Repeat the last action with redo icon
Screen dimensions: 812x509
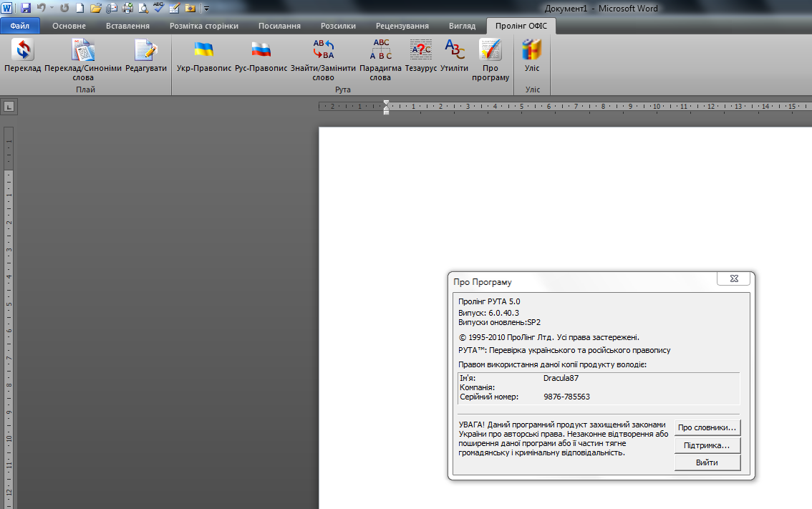64,8
